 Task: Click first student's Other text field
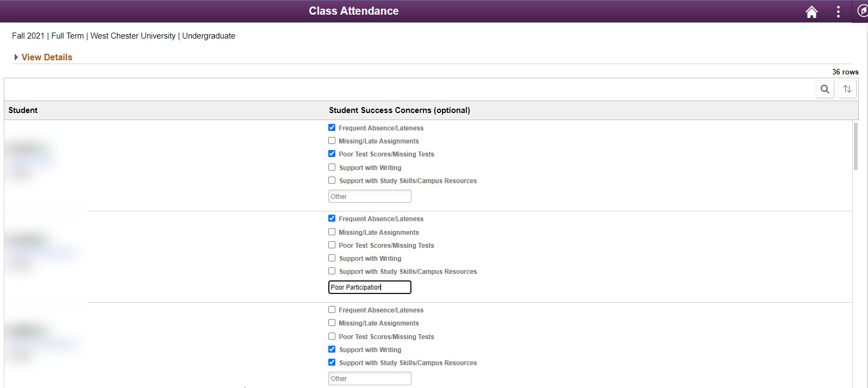click(x=370, y=196)
